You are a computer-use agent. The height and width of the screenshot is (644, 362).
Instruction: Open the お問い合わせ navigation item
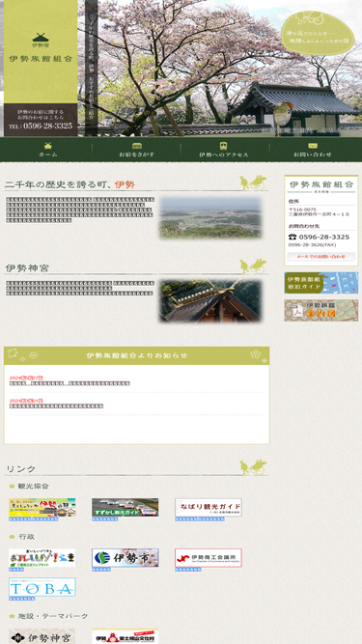[313, 150]
